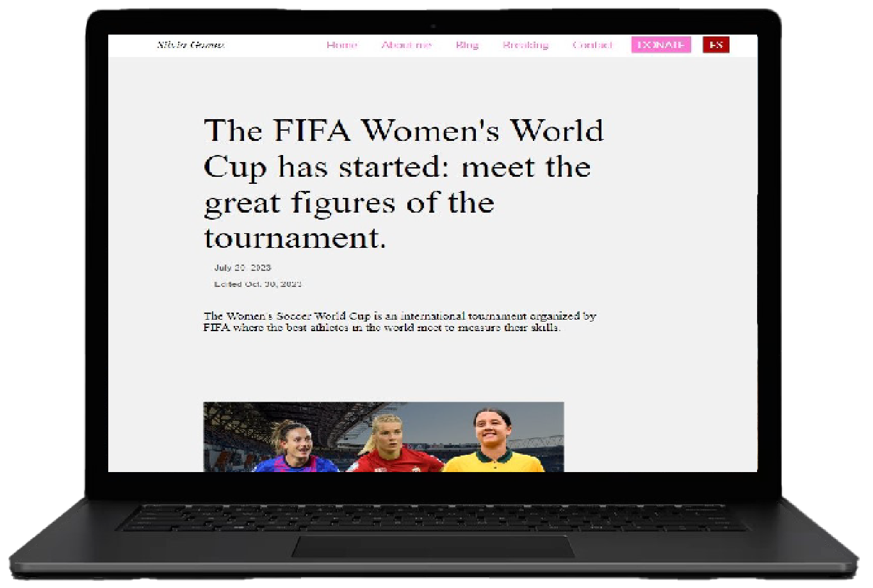Viewport: 873px width, 588px height.
Task: Select the article introduction paragraph
Action: (x=400, y=322)
